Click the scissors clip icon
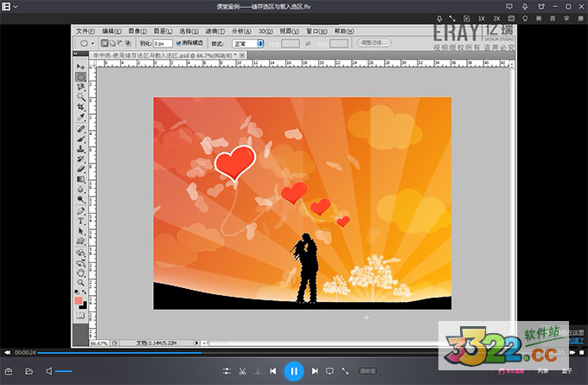The width and height of the screenshot is (588, 385). tap(244, 371)
